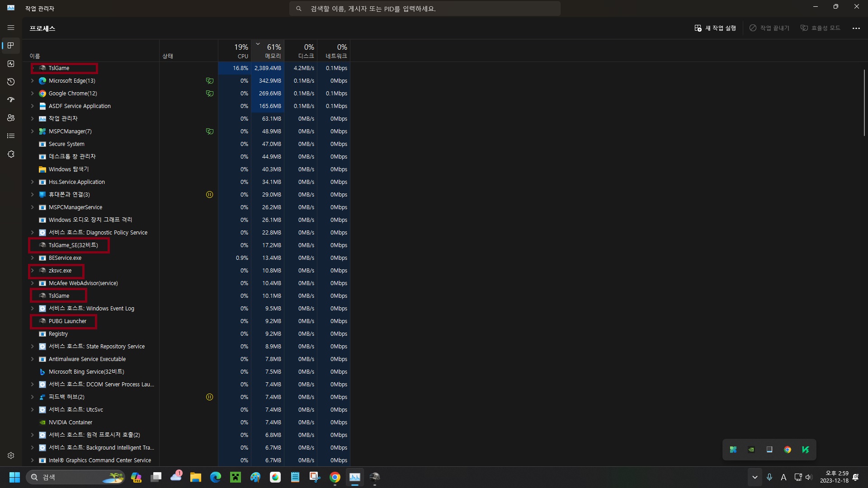Toggle the hamburger navigation menu
868x488 pixels.
[11, 28]
